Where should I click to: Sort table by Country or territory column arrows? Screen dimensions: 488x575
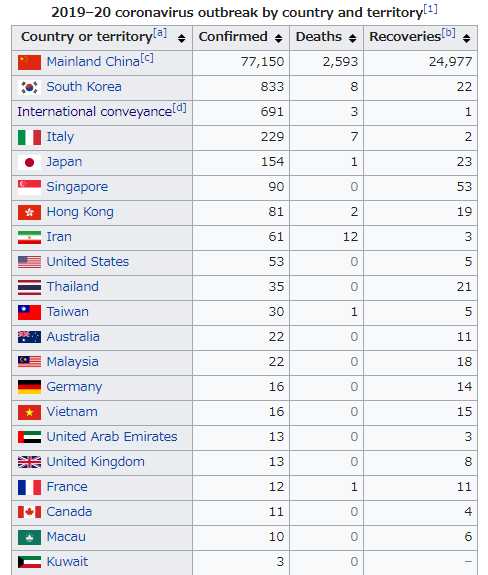coord(181,38)
